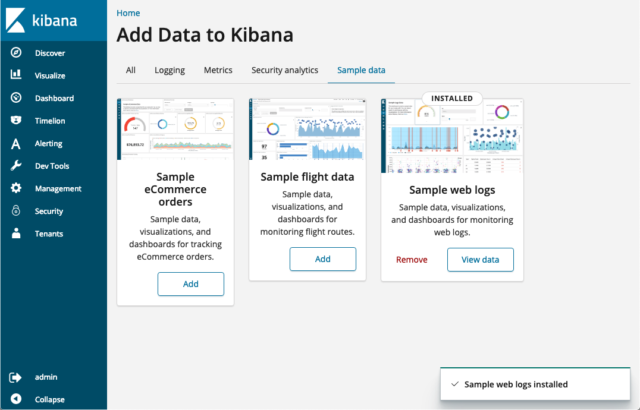Click Sample eCommerce orders preview thumbnail
Screen dimensions: 640x410
[x=176, y=129]
